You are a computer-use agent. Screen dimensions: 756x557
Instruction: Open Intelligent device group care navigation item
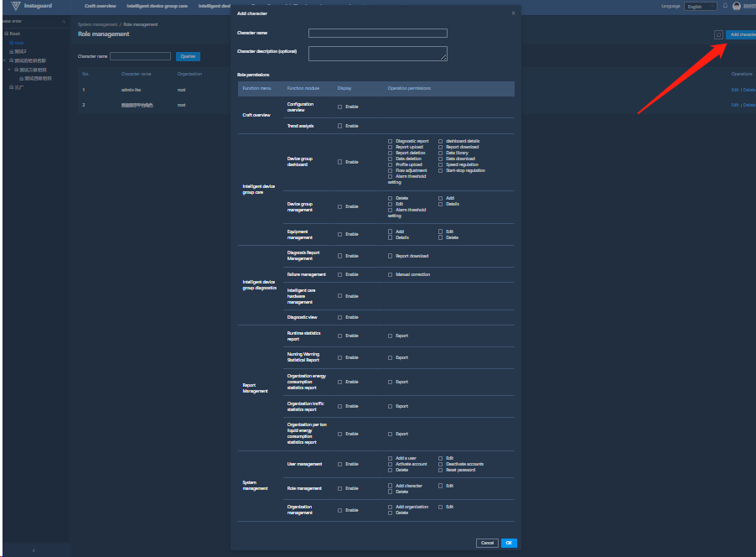coord(158,6)
